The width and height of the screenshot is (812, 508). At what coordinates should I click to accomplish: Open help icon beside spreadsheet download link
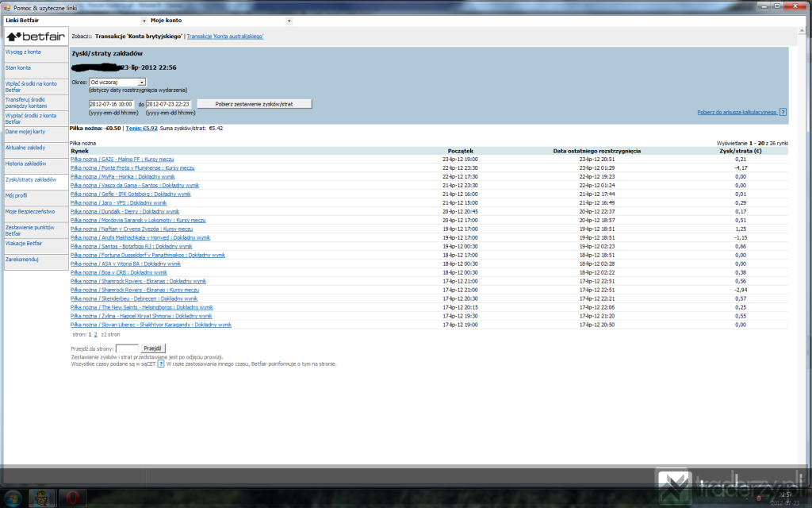[x=783, y=112]
